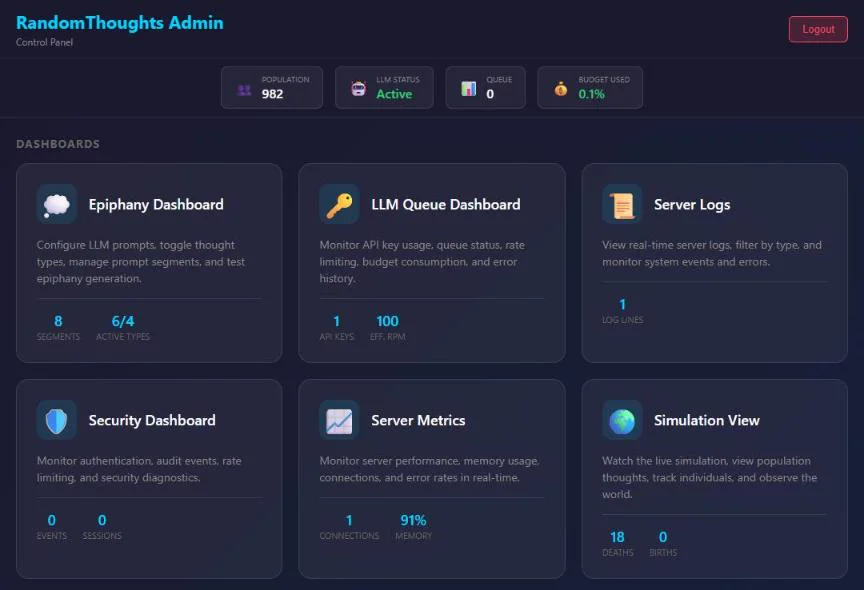Image resolution: width=864 pixels, height=590 pixels.
Task: Click the LLM STATUS header label
Action: [398, 80]
